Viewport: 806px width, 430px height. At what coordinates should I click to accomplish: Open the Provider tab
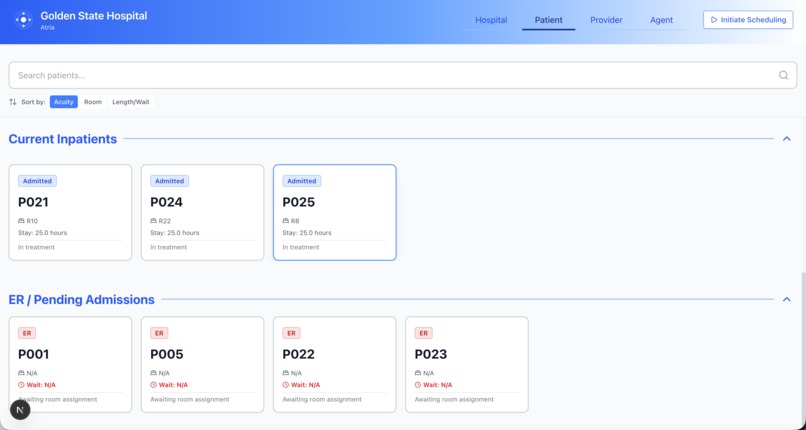(x=606, y=20)
